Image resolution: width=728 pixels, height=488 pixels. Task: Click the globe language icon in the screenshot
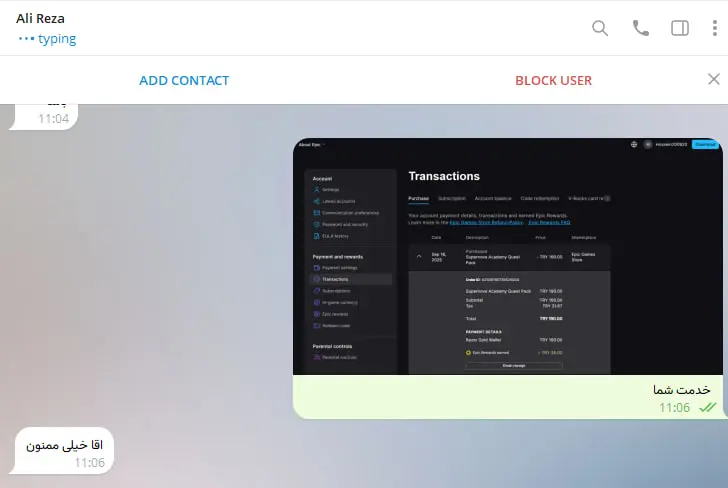[633, 144]
